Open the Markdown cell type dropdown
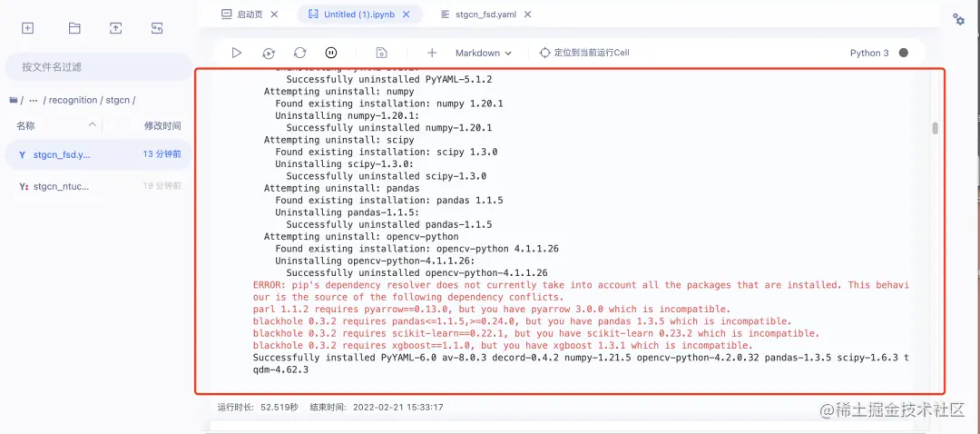The width and height of the screenshot is (980, 434). tap(483, 54)
